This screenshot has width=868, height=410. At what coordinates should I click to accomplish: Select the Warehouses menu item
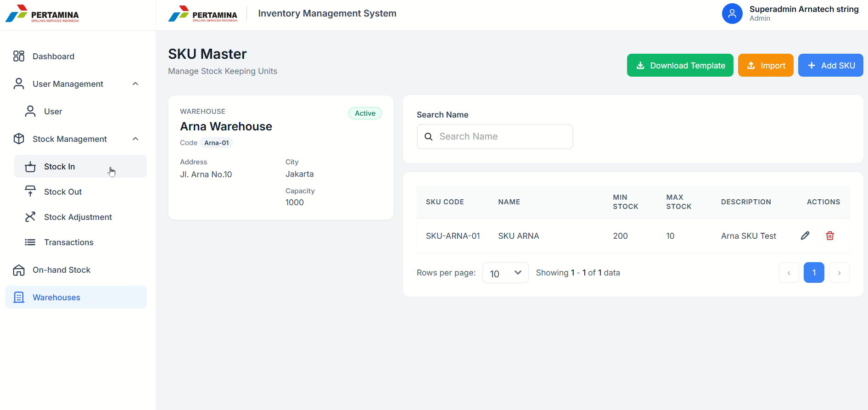(56, 298)
